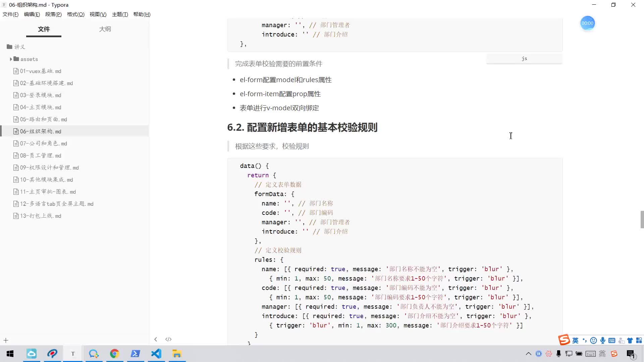Select 07-公司和角色.md file

click(x=43, y=143)
